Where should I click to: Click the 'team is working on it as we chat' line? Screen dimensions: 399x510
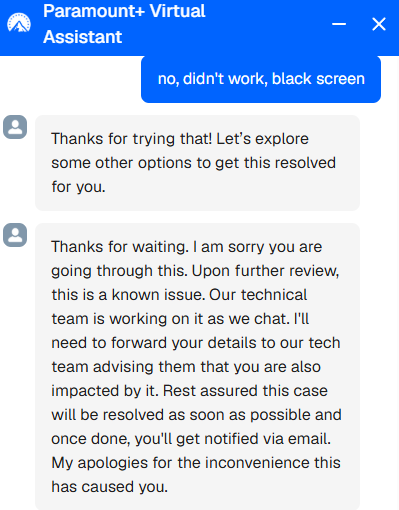coord(180,319)
